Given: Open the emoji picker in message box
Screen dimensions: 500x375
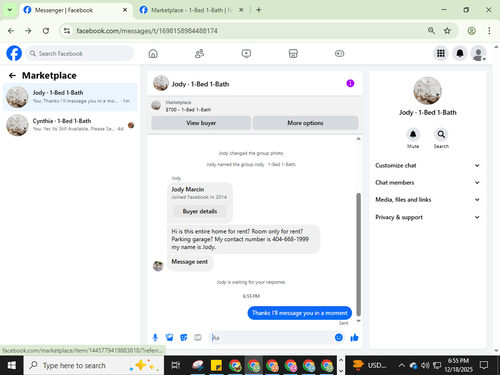Looking at the screenshot, I should [339, 338].
